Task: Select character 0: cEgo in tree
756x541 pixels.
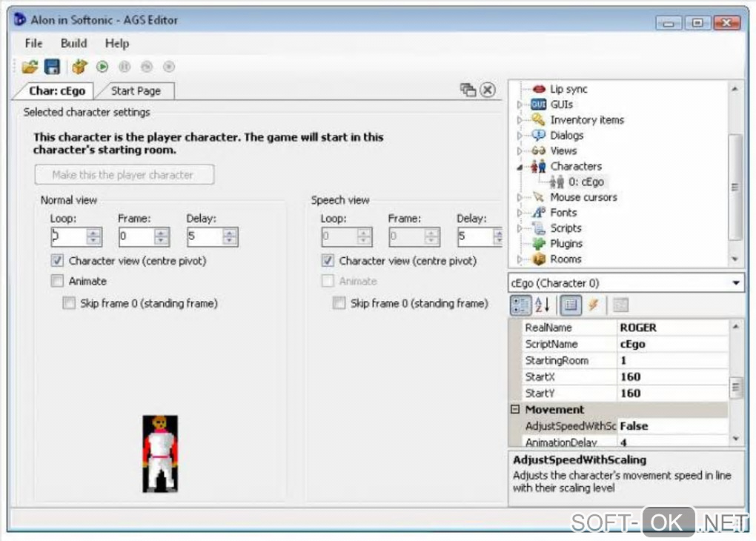Action: click(x=586, y=182)
